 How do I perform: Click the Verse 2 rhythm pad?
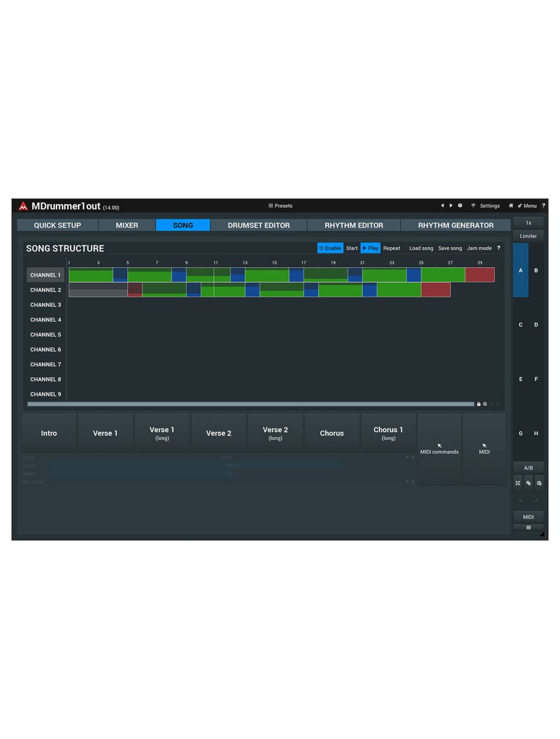(x=218, y=433)
